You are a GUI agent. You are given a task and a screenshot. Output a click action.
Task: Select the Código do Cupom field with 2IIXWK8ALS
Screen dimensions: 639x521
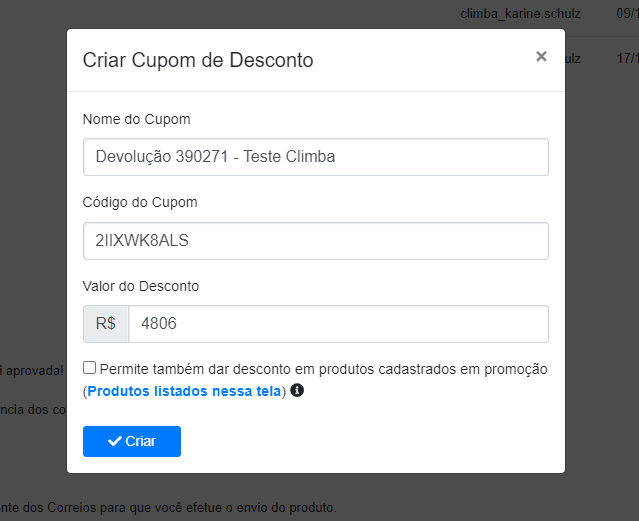tap(316, 241)
